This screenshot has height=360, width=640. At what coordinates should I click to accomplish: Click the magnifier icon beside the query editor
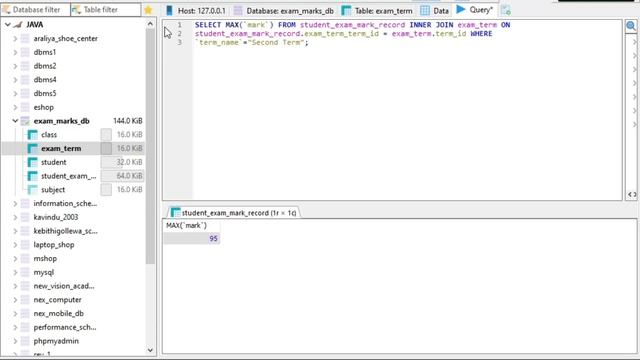point(631,27)
